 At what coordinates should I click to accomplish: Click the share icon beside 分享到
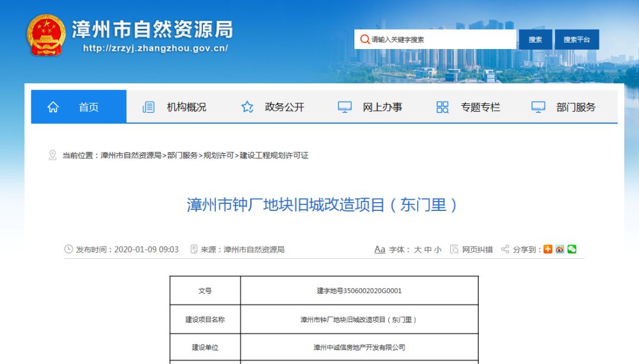pos(505,249)
